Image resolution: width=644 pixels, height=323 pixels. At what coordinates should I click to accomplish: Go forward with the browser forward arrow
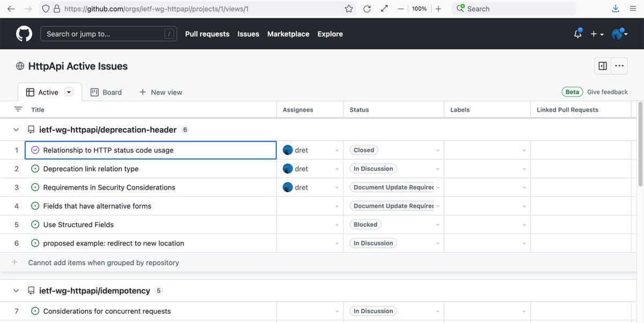click(x=28, y=9)
